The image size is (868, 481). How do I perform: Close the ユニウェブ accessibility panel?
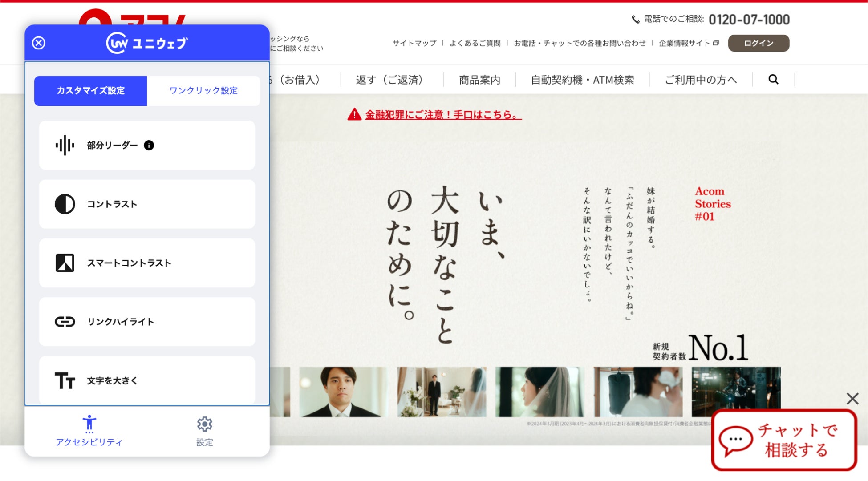[39, 43]
